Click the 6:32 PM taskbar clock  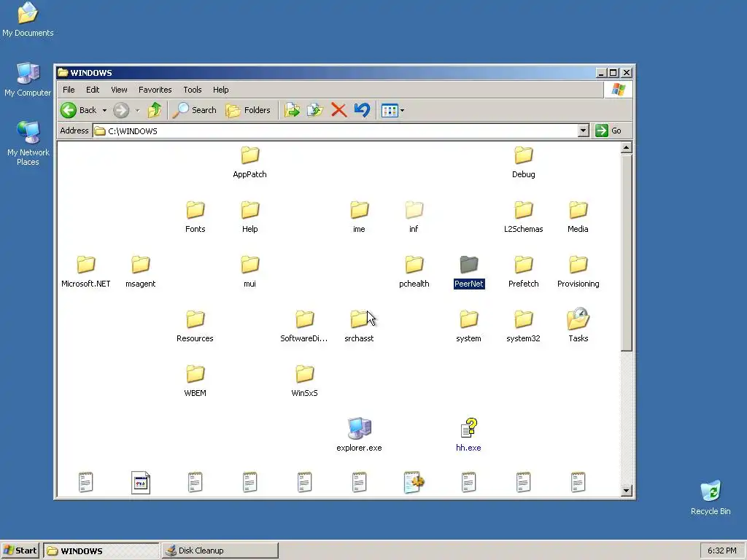pyautogui.click(x=721, y=551)
